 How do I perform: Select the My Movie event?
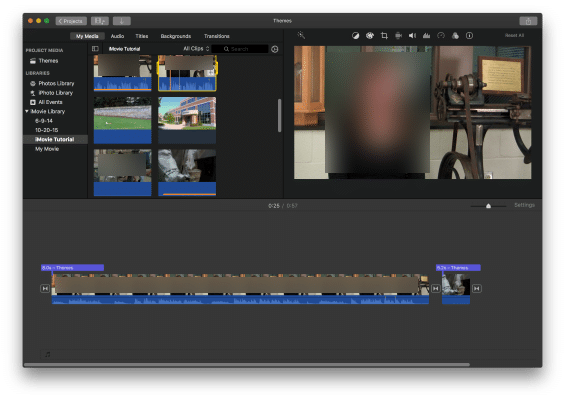coord(47,149)
